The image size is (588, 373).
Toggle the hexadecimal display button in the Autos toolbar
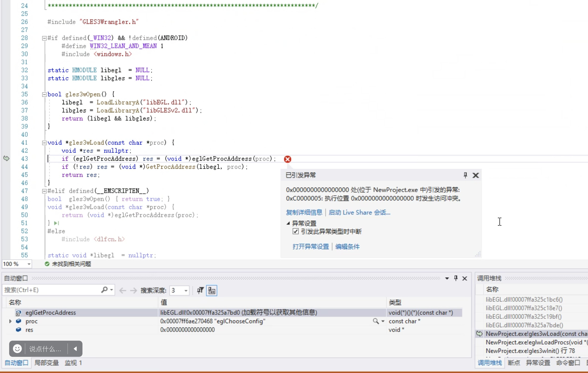(212, 290)
